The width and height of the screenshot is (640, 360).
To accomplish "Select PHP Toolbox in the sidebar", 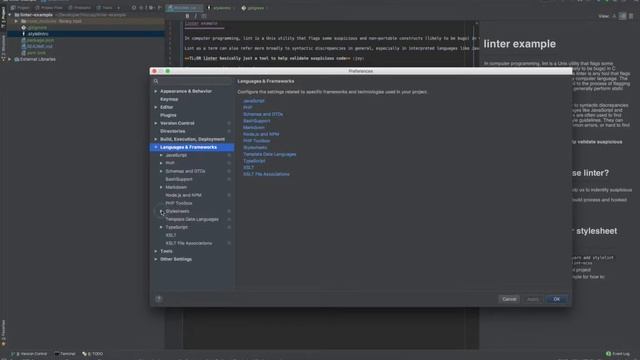I will click(x=179, y=203).
